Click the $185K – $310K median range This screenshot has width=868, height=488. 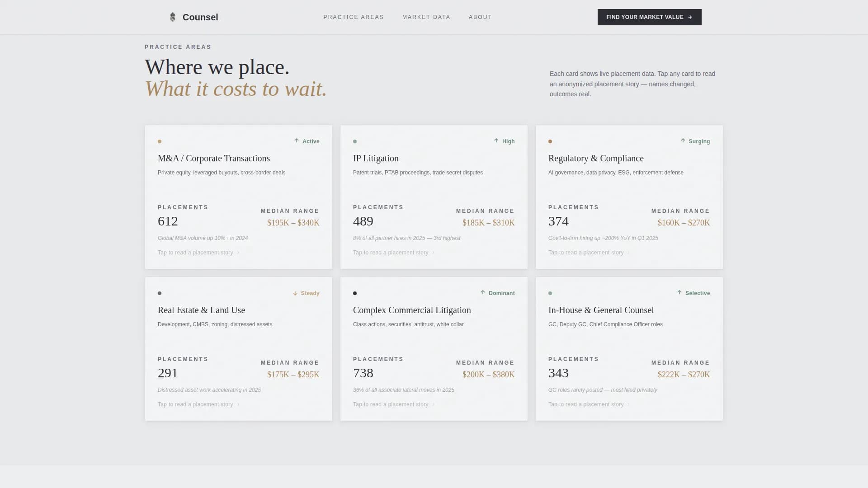[x=489, y=223]
